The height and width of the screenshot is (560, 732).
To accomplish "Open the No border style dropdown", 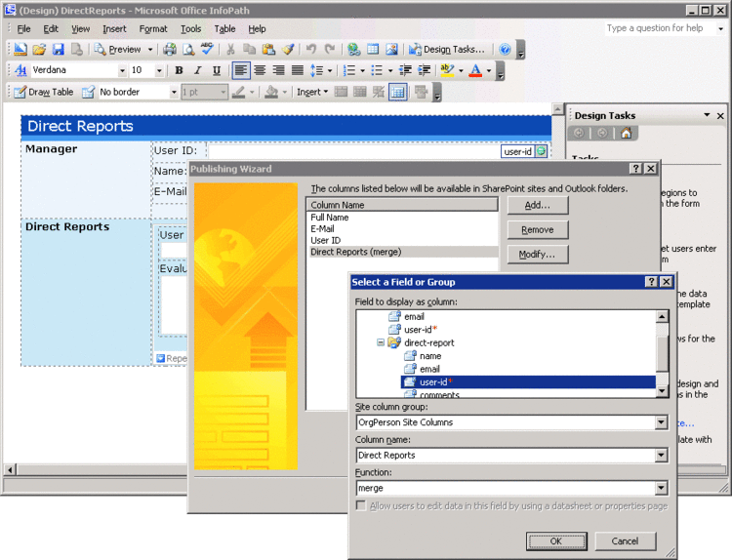I will click(x=174, y=92).
